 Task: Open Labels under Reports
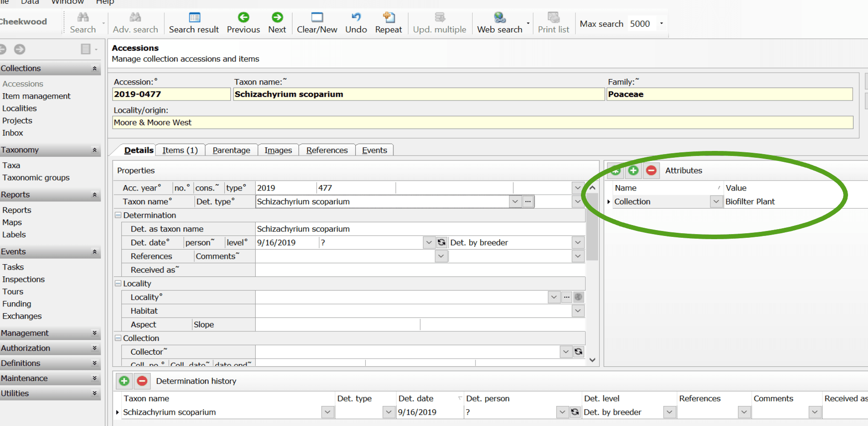pos(14,235)
